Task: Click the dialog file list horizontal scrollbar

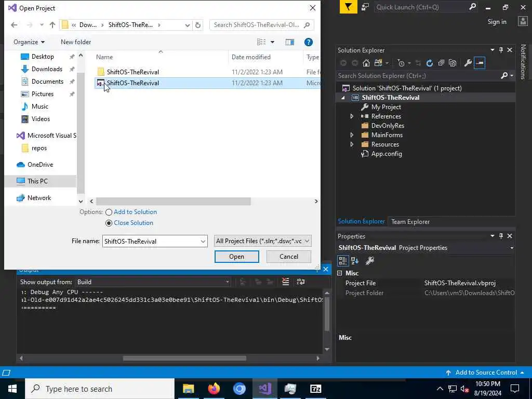Action: [174, 201]
